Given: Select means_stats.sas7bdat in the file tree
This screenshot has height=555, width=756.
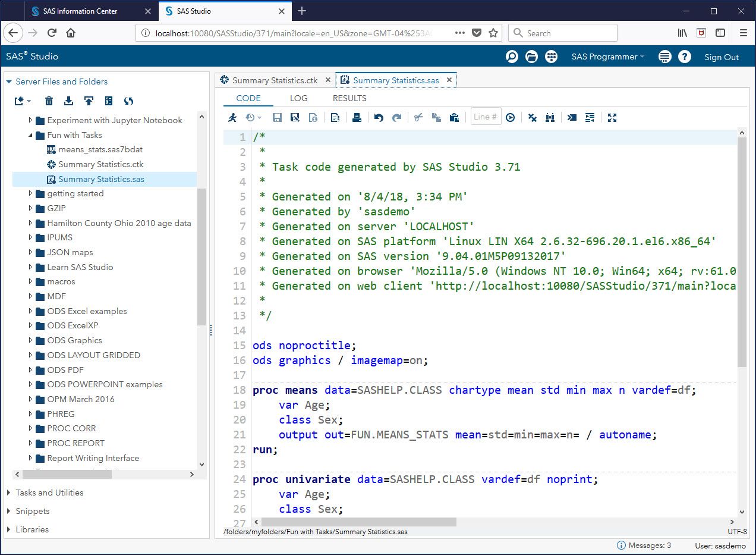Looking at the screenshot, I should 100,149.
